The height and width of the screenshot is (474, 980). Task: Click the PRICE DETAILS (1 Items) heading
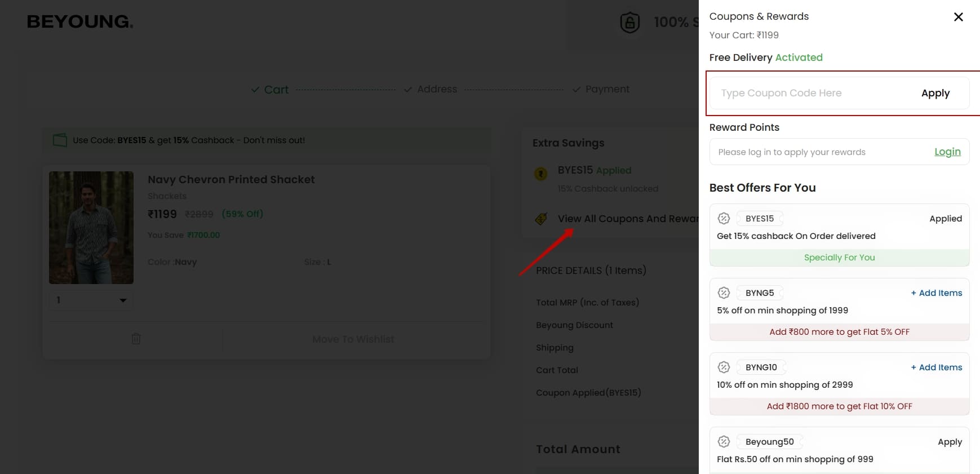(x=591, y=271)
